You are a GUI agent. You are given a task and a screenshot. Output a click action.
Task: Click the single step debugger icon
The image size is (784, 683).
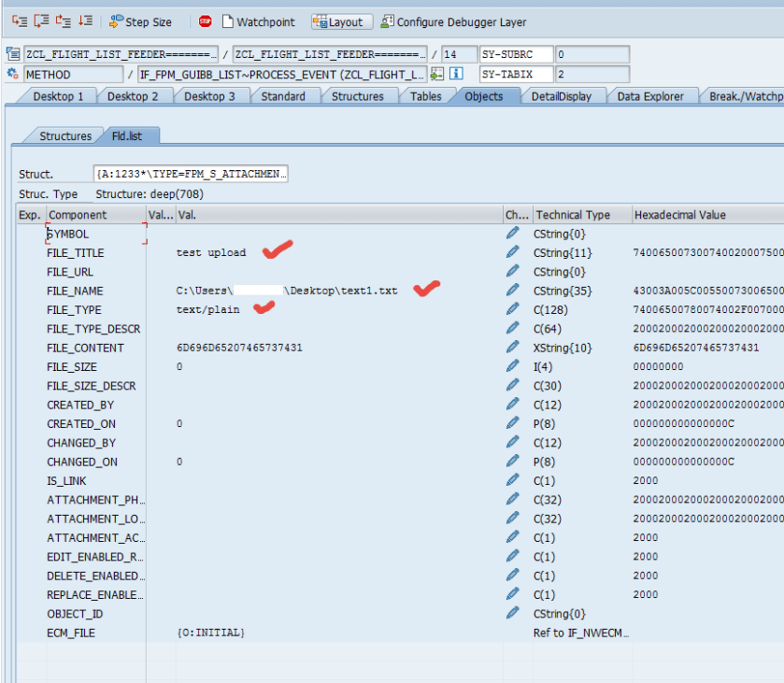(x=18, y=21)
